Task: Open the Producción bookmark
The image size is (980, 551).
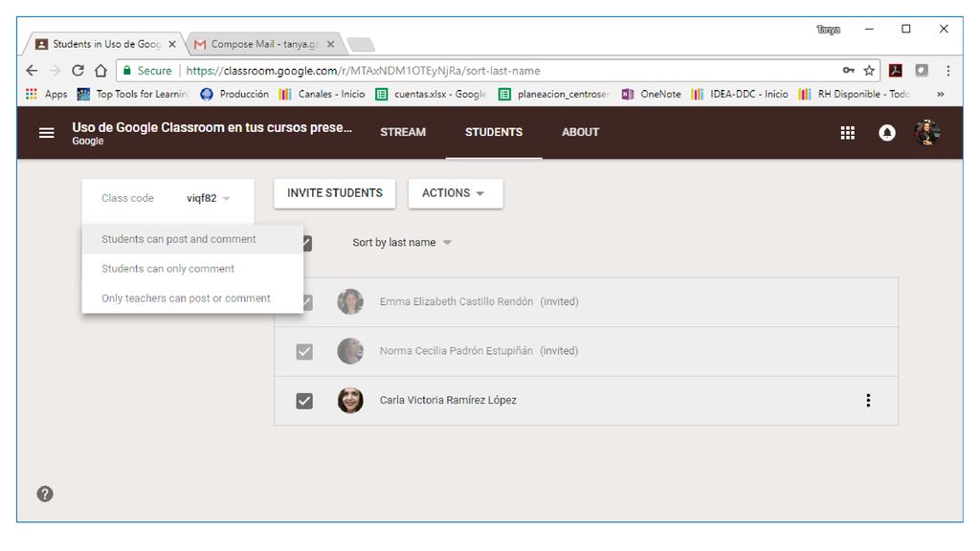Action: [235, 94]
